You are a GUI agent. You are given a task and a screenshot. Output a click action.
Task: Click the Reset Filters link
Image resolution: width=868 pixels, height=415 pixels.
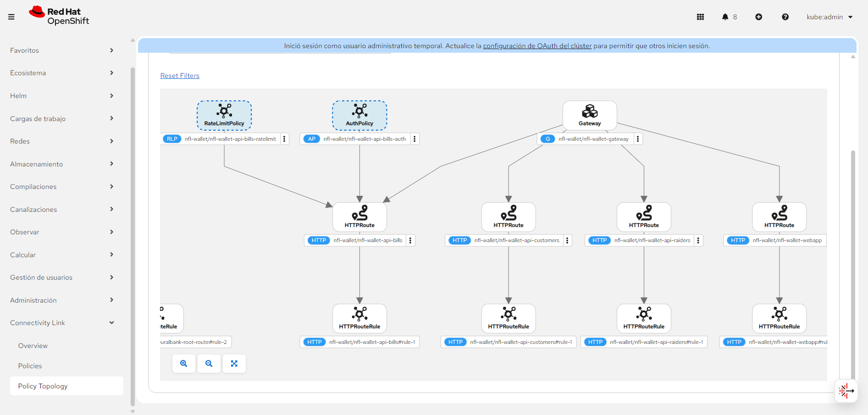click(180, 76)
